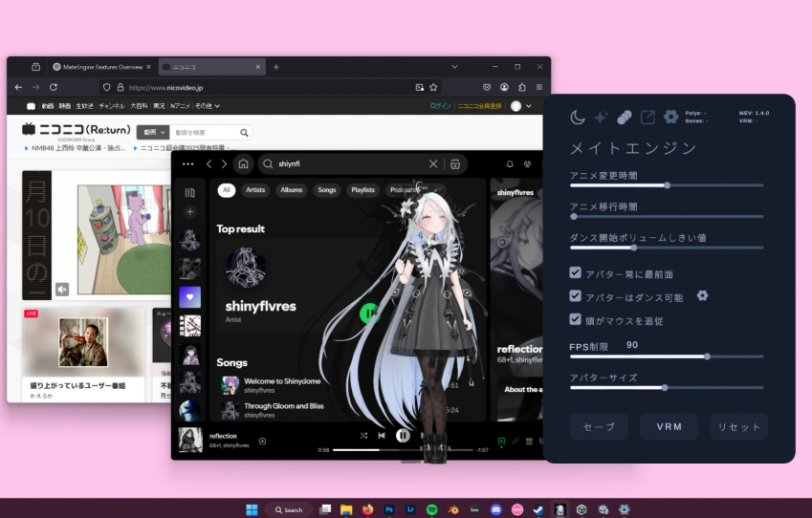The width and height of the screenshot is (812, 518).
Task: Open Spotify three-dots menu
Action: (x=188, y=164)
